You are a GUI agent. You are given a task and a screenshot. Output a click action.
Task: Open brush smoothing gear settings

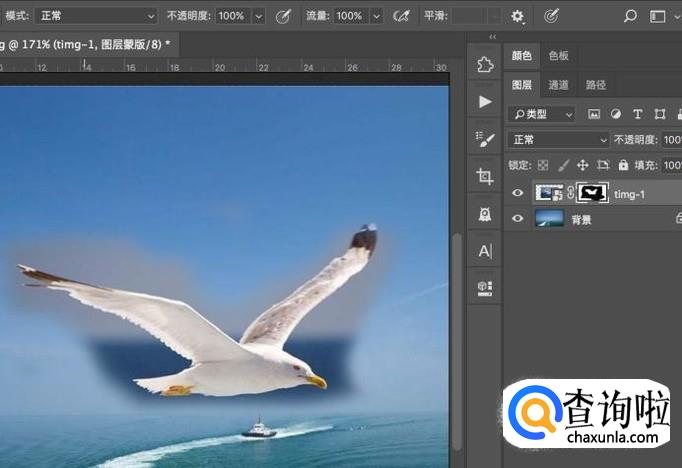click(517, 16)
